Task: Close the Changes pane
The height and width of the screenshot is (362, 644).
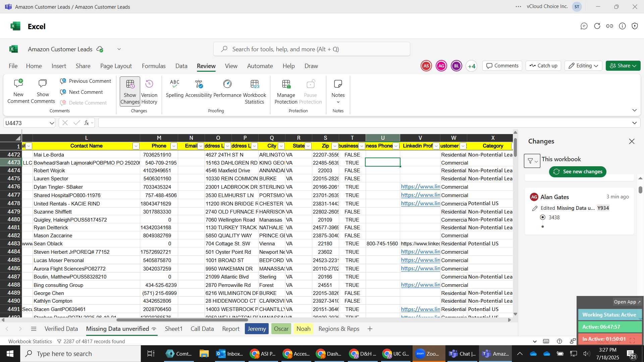Action: [x=632, y=141]
